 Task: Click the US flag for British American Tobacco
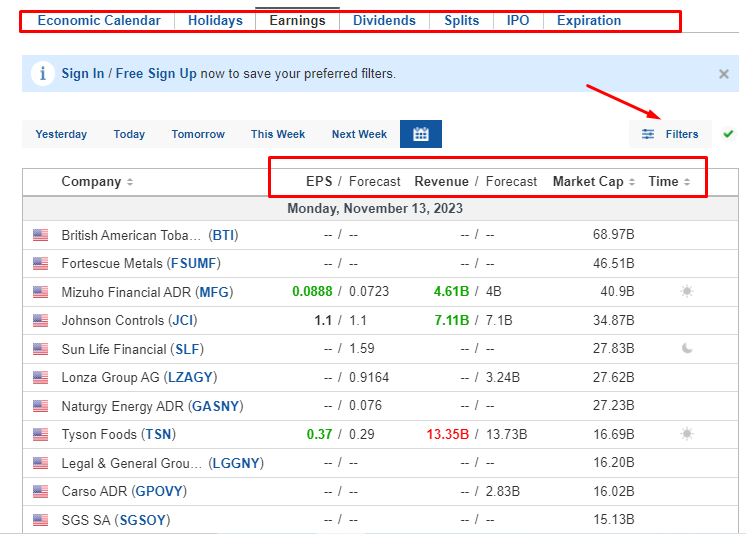[x=40, y=235]
